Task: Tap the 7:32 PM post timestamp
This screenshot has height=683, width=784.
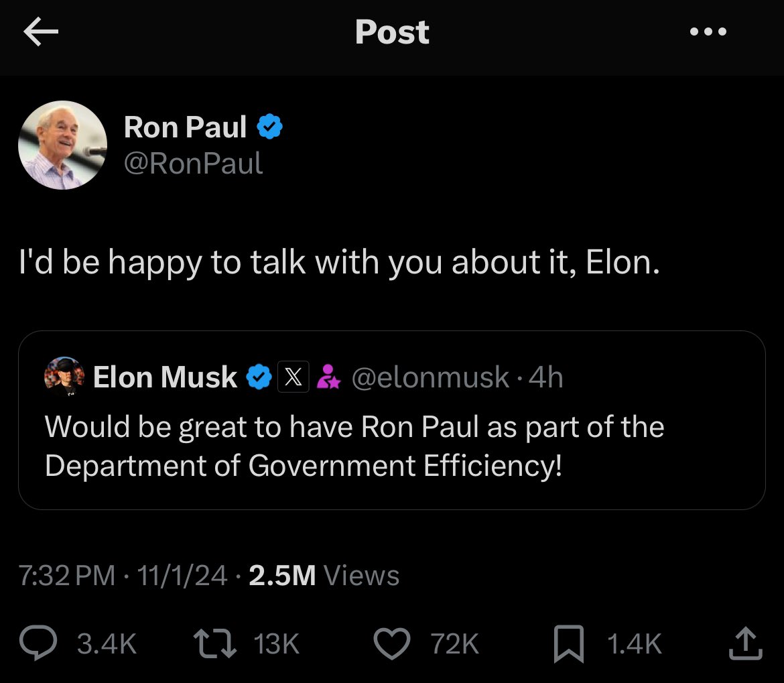Action: [66, 576]
